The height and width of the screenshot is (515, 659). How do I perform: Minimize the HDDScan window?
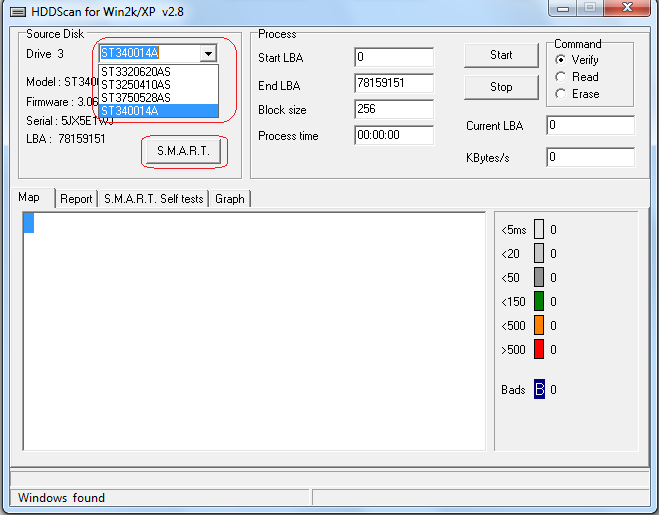coord(563,8)
